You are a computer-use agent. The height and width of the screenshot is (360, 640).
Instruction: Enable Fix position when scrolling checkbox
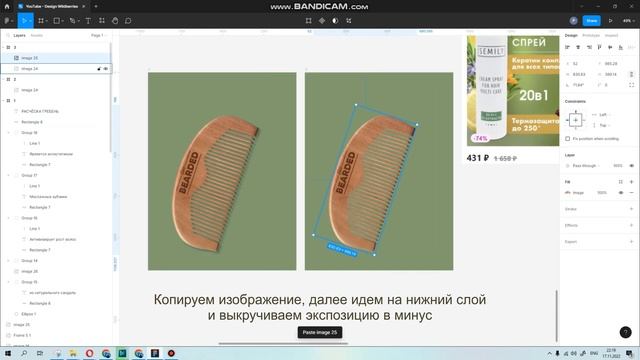[567, 139]
